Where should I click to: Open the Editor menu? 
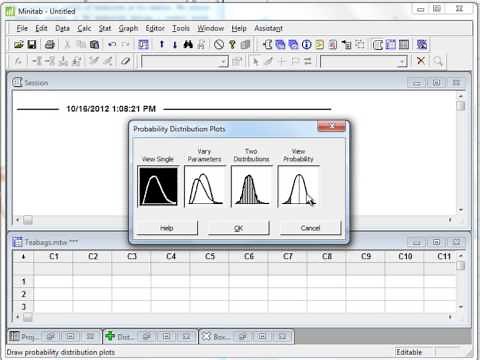(155, 28)
